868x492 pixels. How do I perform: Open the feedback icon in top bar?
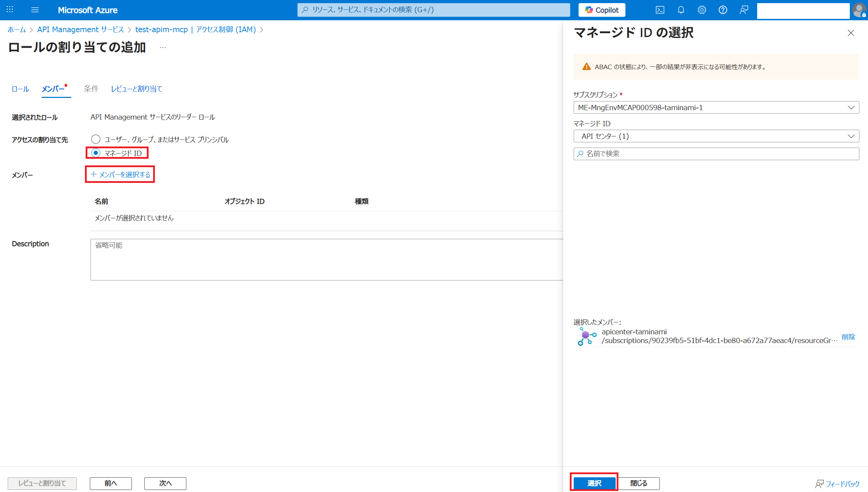744,10
